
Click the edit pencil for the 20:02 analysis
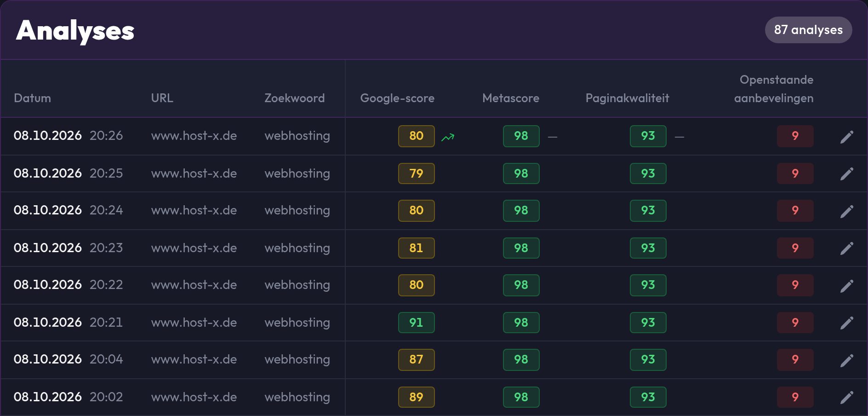click(x=847, y=398)
